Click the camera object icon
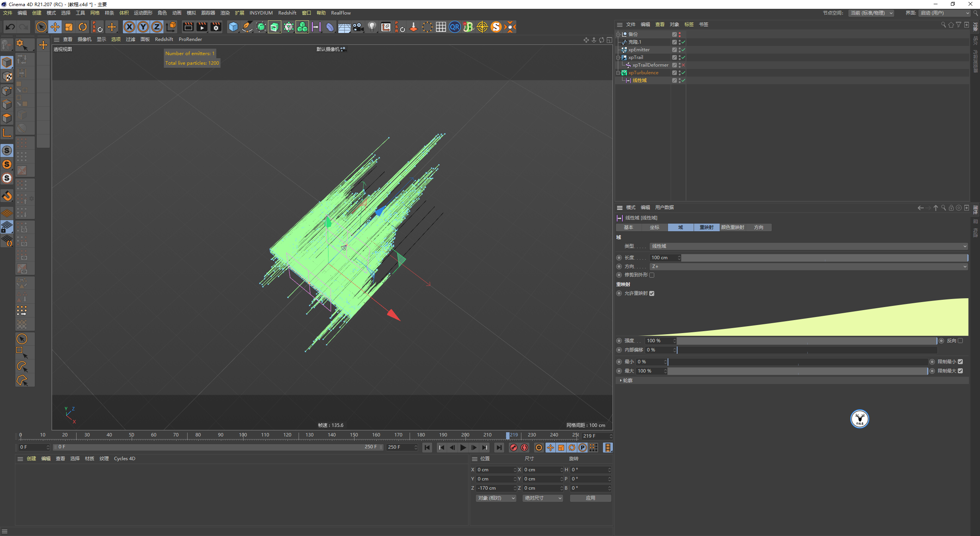 358,27
